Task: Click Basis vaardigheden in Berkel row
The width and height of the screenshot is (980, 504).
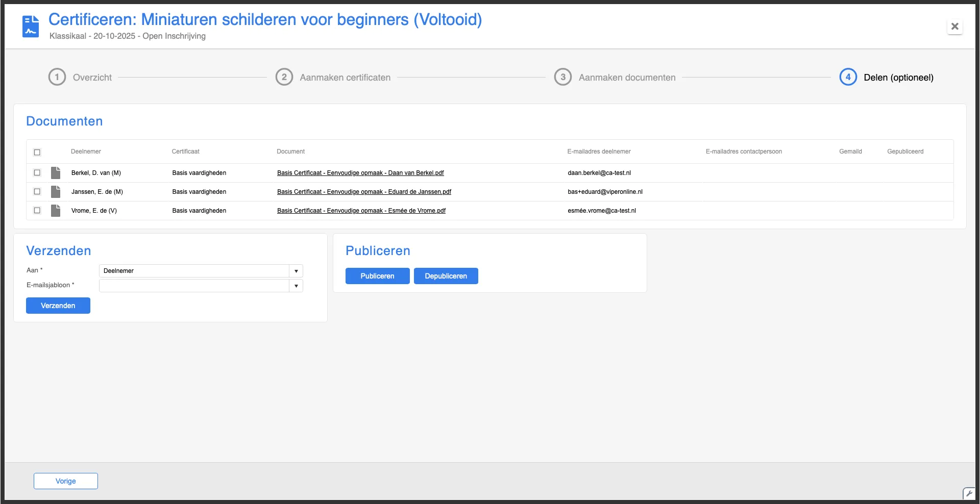Action: click(x=199, y=173)
